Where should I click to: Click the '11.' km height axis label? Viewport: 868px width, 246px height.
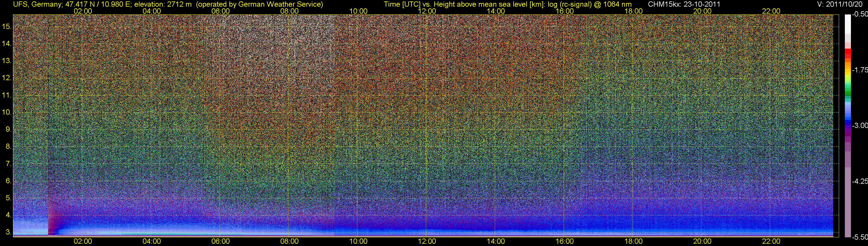(x=7, y=96)
